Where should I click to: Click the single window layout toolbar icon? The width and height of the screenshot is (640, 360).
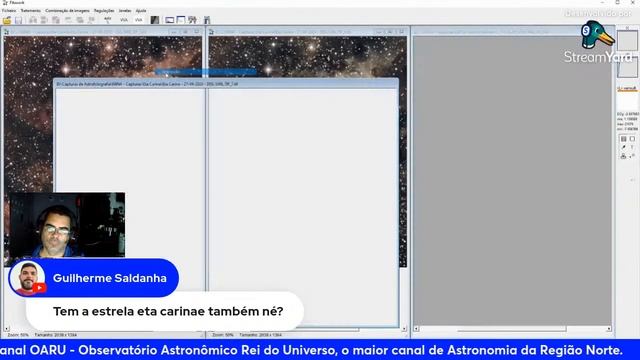pyautogui.click(x=170, y=20)
